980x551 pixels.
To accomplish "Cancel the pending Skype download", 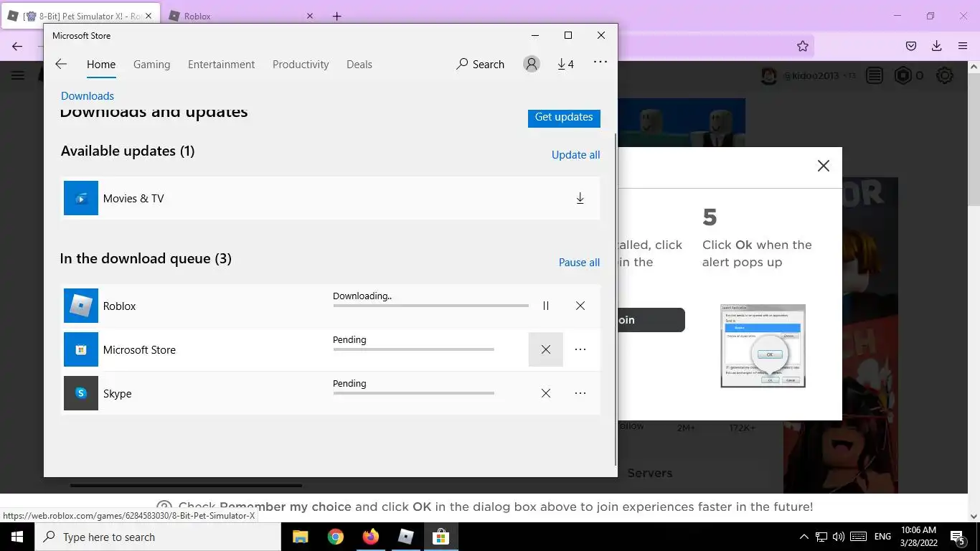I will point(546,393).
